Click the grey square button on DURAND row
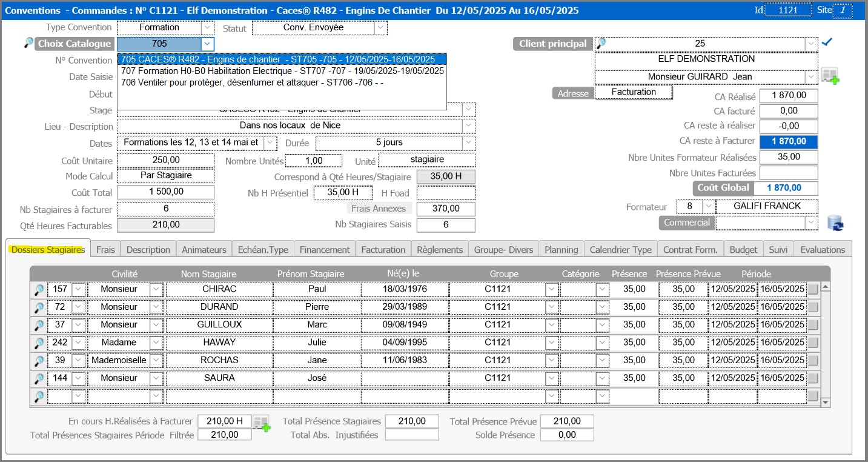The height and width of the screenshot is (462, 868). pos(813,307)
